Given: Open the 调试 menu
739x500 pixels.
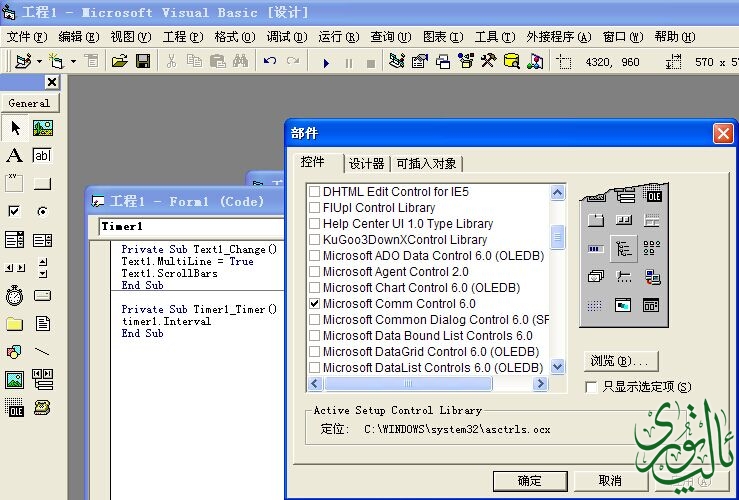Looking at the screenshot, I should click(x=287, y=37).
